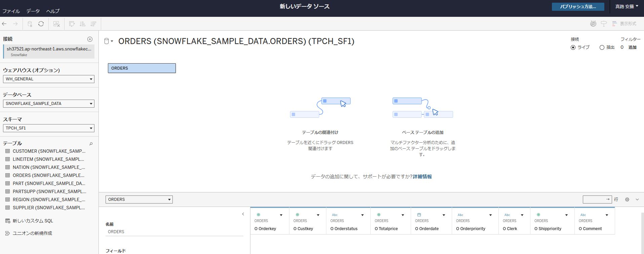Select the LINEITEM table in list
Viewport: 644px width, 254px height.
[48, 159]
